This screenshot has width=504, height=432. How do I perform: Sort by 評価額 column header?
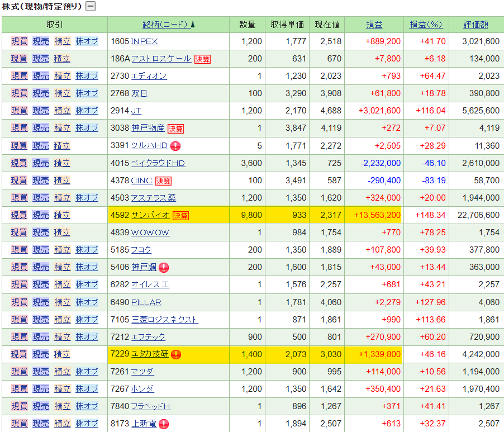click(476, 25)
